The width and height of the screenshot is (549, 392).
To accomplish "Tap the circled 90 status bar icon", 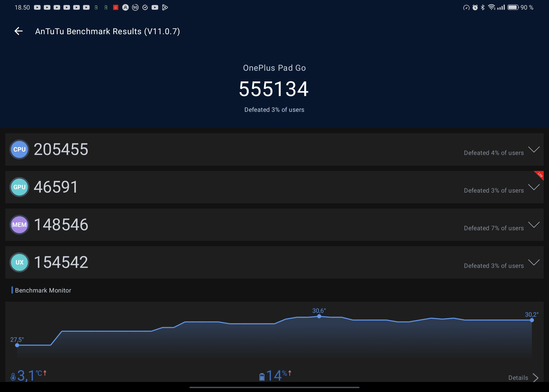I will pyautogui.click(x=135, y=8).
